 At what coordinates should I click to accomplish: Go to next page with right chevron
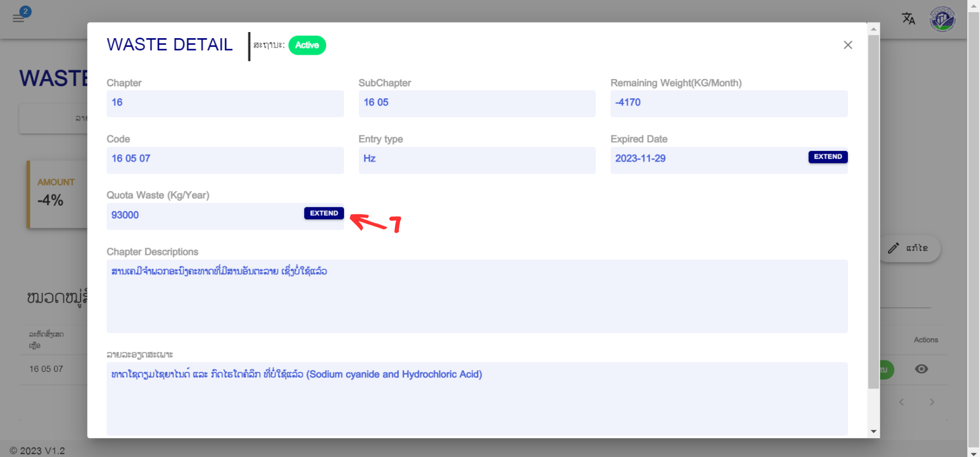pos(932,402)
